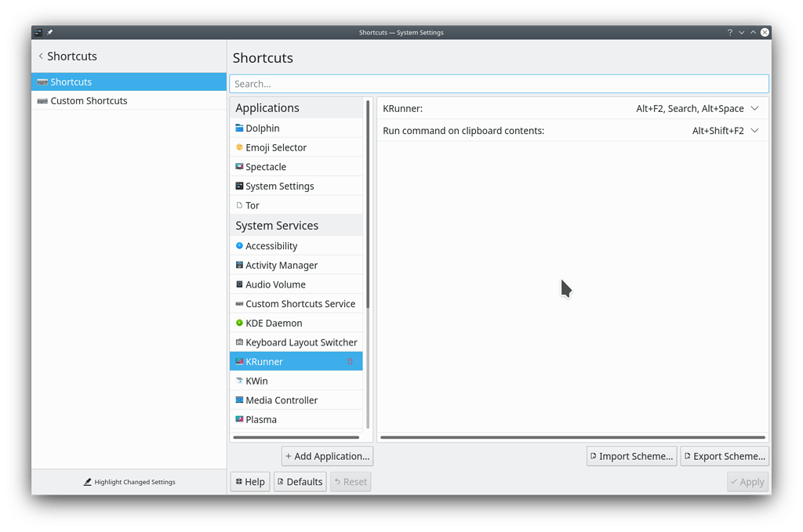
Task: Click the Accessibility service icon
Action: pos(238,245)
